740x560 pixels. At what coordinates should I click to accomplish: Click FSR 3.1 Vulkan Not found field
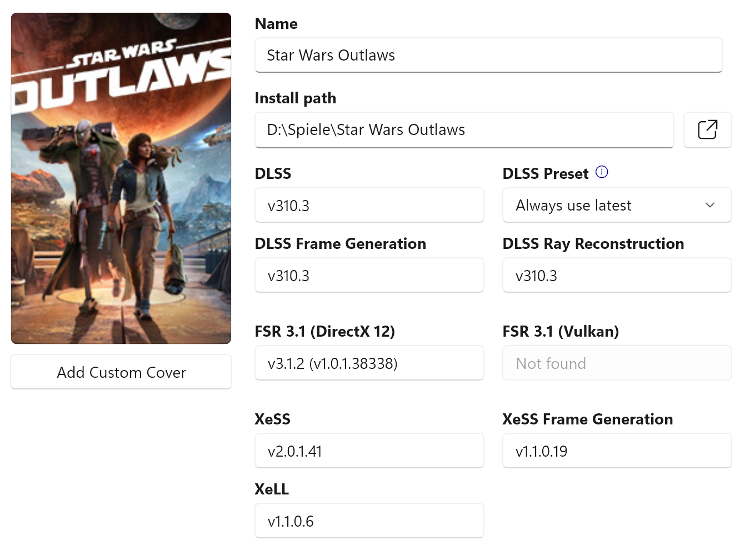point(617,363)
